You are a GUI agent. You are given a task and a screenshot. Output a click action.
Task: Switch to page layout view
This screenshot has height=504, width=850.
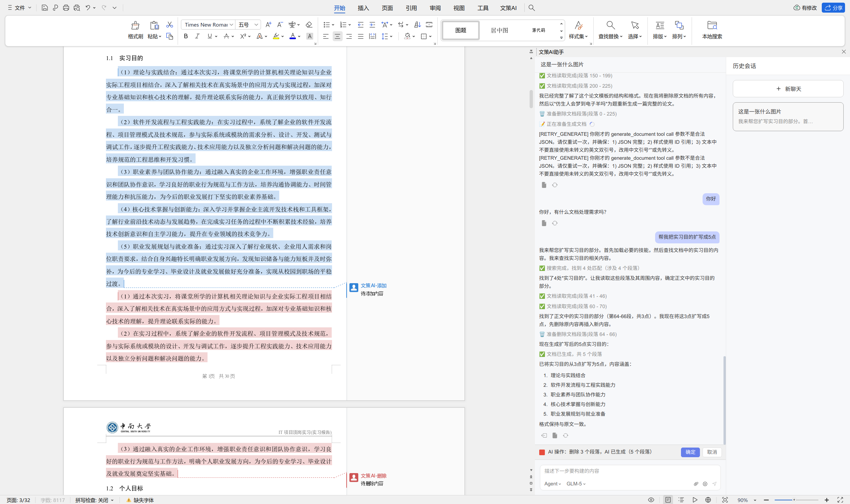tap(668, 500)
